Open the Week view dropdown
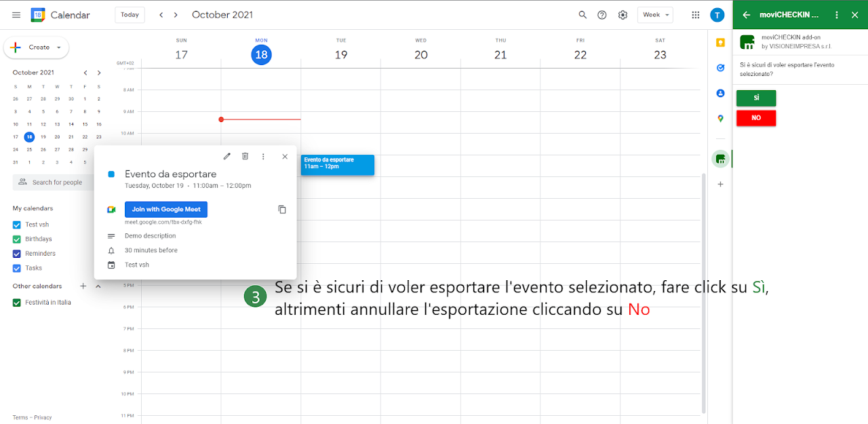 click(x=655, y=15)
